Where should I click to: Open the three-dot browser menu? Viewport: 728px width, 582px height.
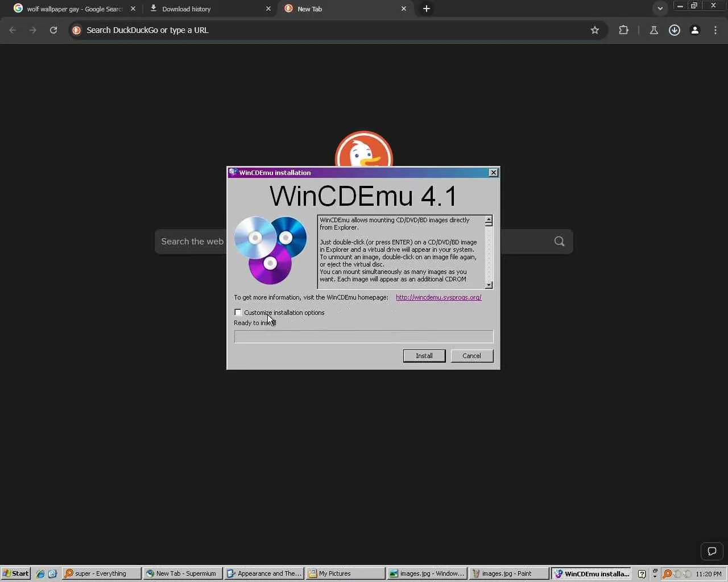click(x=715, y=30)
